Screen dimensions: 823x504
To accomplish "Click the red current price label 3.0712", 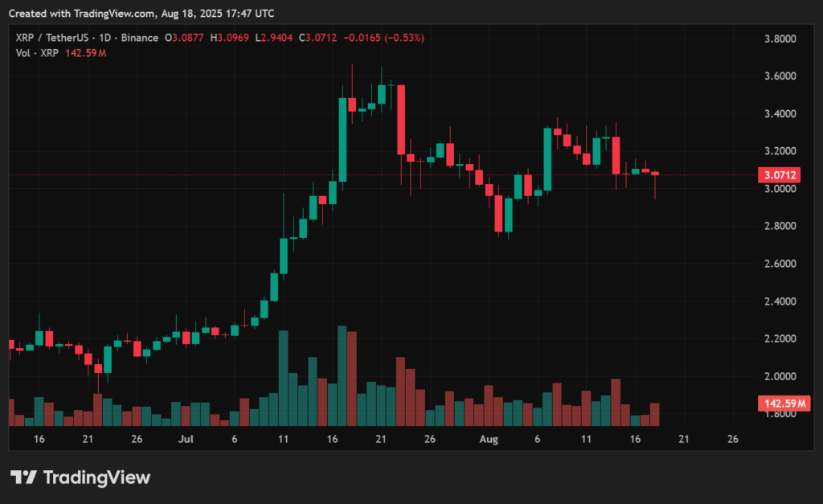I will (x=780, y=174).
